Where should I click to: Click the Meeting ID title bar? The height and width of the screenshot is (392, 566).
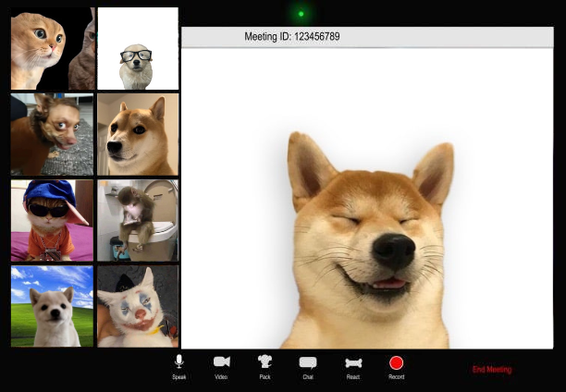[366, 37]
